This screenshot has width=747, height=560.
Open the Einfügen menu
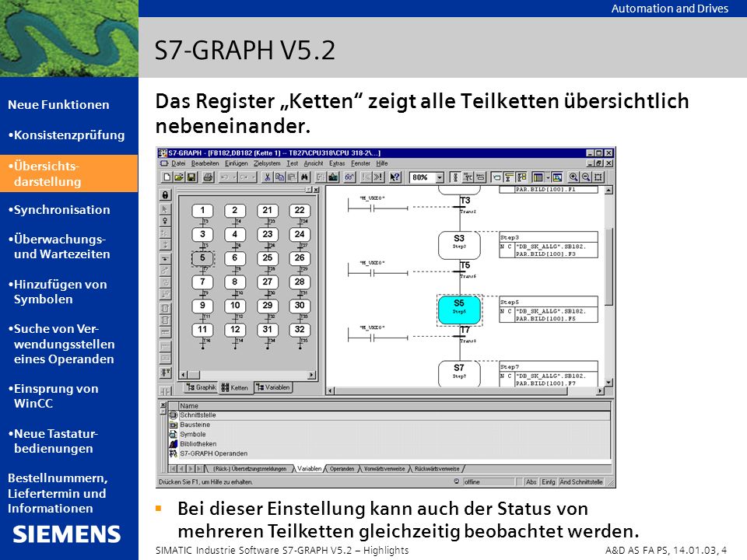click(x=237, y=163)
